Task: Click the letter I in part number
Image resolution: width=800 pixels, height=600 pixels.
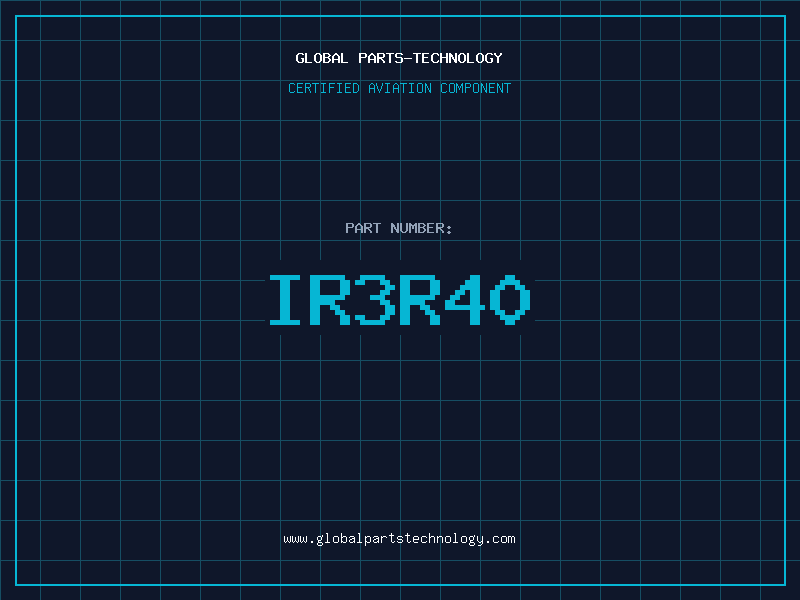Action: [x=289, y=299]
